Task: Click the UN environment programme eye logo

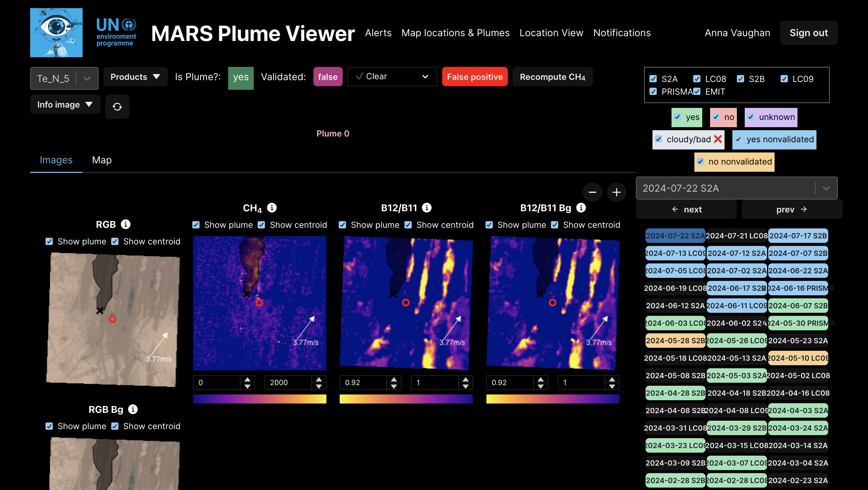Action: 56,33
